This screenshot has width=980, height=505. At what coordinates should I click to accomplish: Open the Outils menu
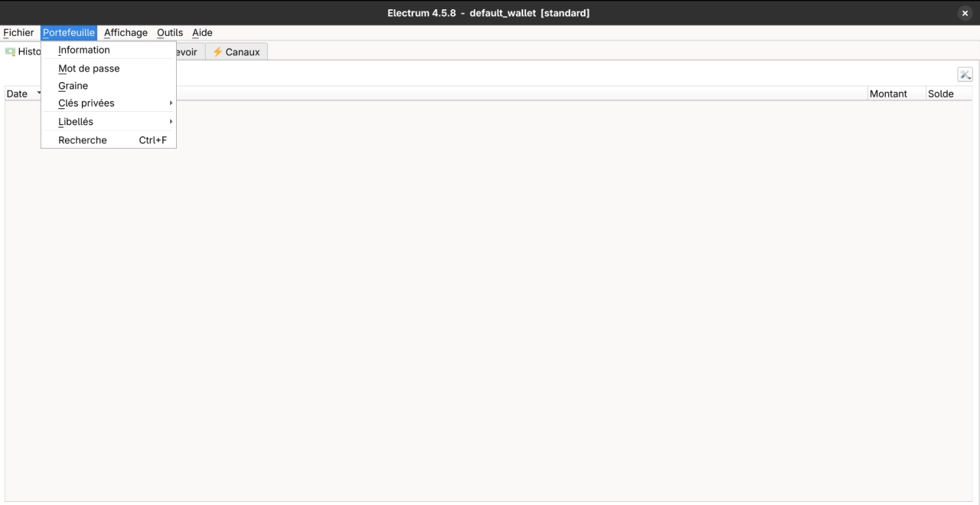(170, 33)
